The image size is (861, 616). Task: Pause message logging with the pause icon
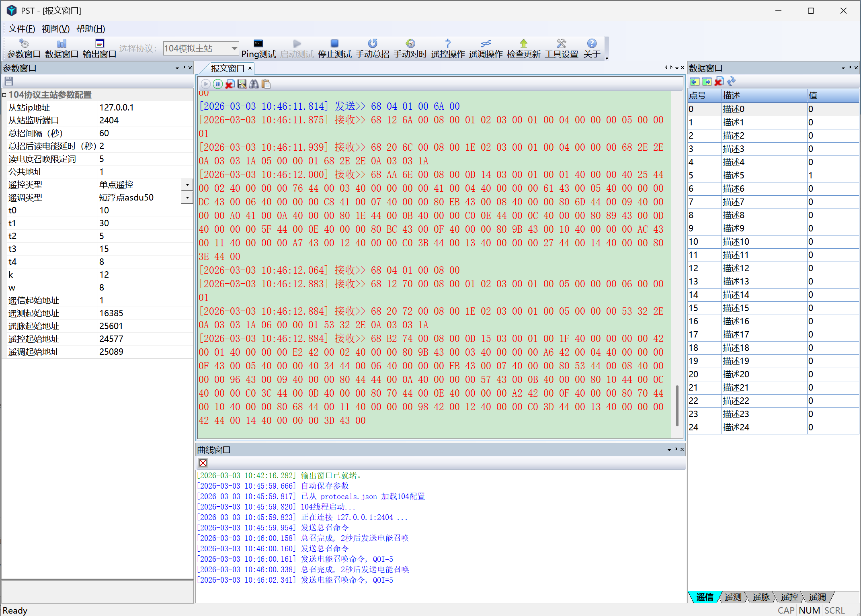[217, 84]
